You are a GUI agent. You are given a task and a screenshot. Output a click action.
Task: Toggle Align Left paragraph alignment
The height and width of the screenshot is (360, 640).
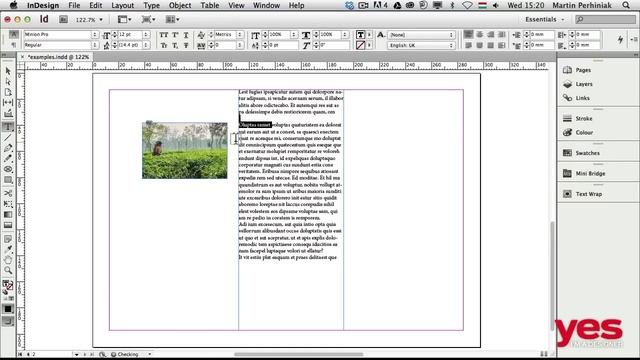468,35
